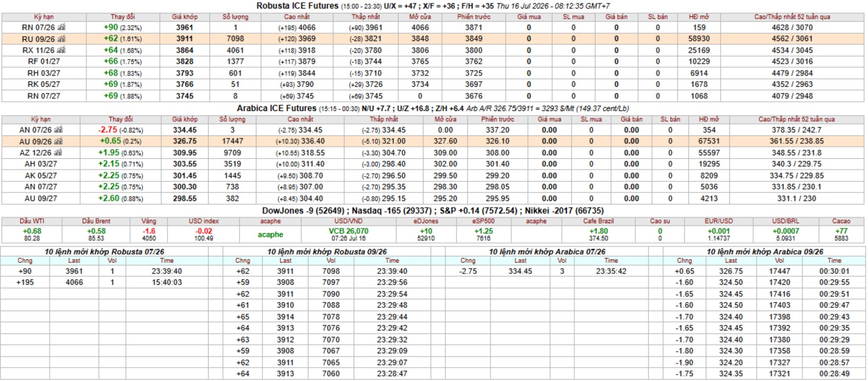Open chart icon for AZ 12/26 Arabica
The height and width of the screenshot is (381, 868).
(59, 152)
